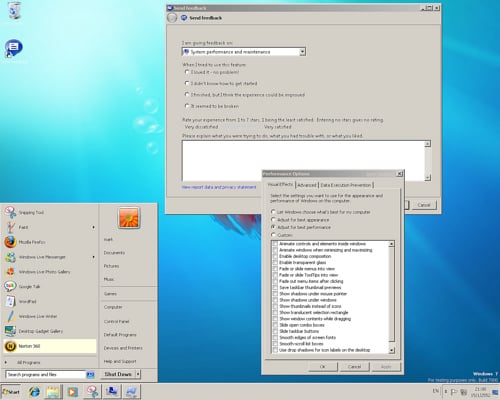Open Help and Support entry
Screen dimensions: 500x400
(x=120, y=361)
